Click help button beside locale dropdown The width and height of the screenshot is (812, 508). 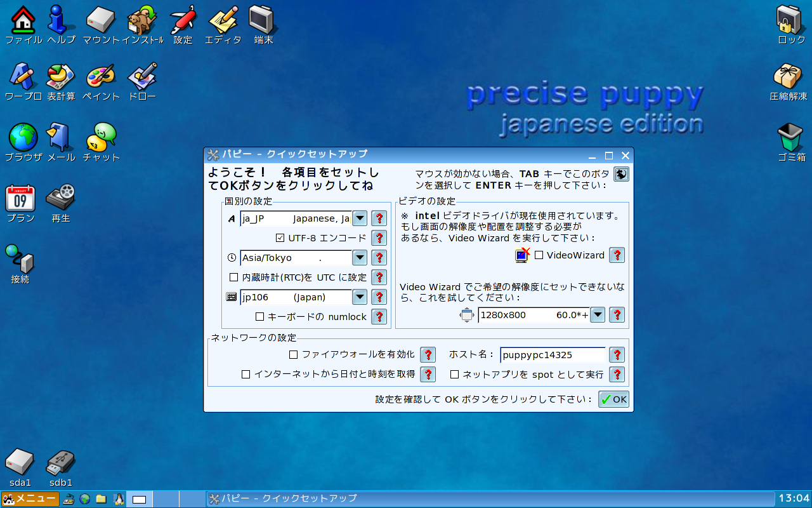(x=379, y=218)
